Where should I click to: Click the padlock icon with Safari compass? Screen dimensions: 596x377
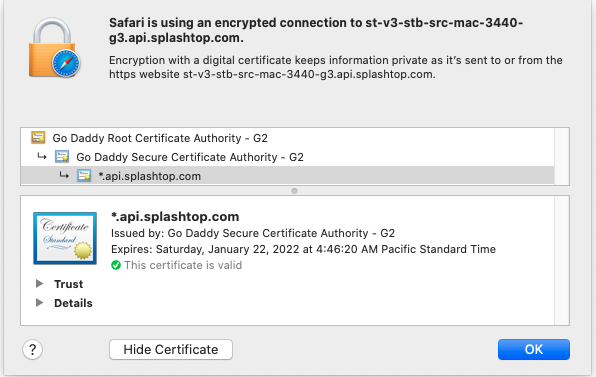(54, 48)
